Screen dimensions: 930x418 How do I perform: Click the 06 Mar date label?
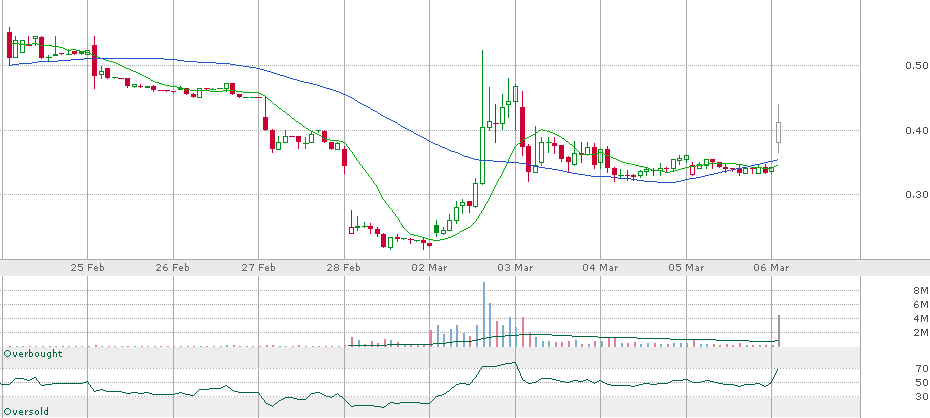click(772, 267)
